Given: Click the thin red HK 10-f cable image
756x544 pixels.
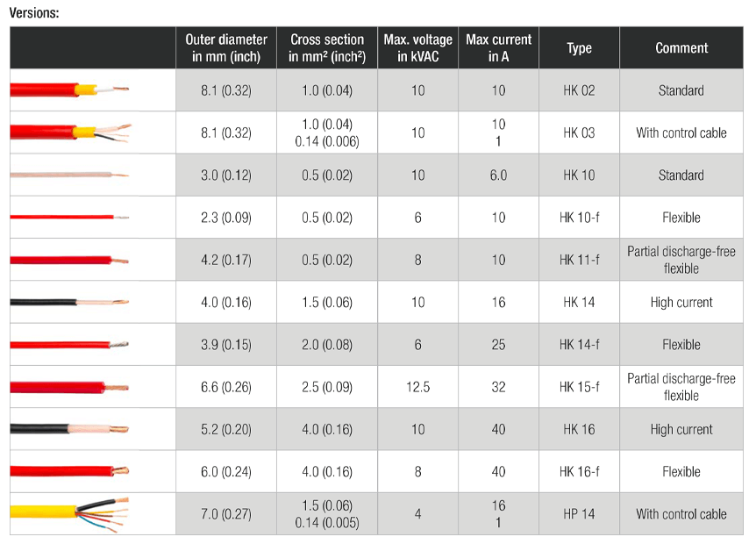Looking at the screenshot, I should click(x=69, y=217).
